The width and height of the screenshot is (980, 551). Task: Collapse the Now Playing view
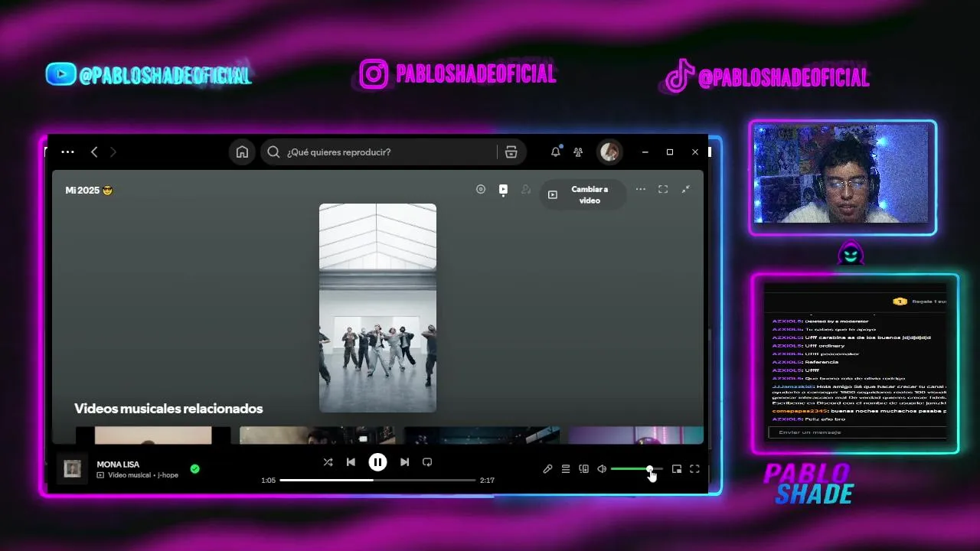point(686,189)
